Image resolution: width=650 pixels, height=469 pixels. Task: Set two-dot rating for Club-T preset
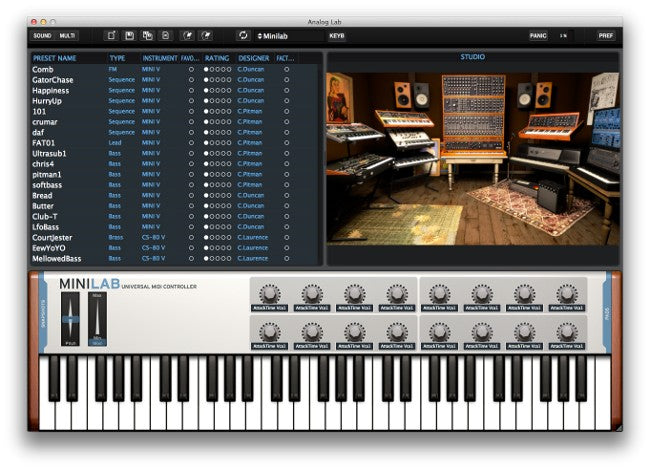click(x=212, y=216)
